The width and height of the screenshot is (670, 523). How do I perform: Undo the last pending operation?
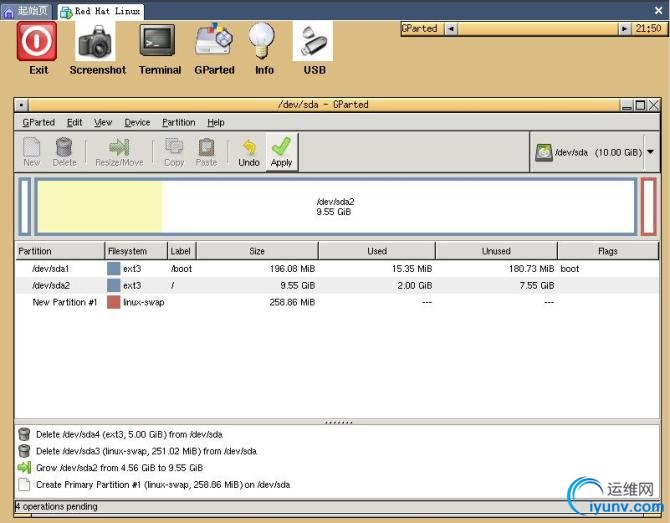tap(249, 152)
